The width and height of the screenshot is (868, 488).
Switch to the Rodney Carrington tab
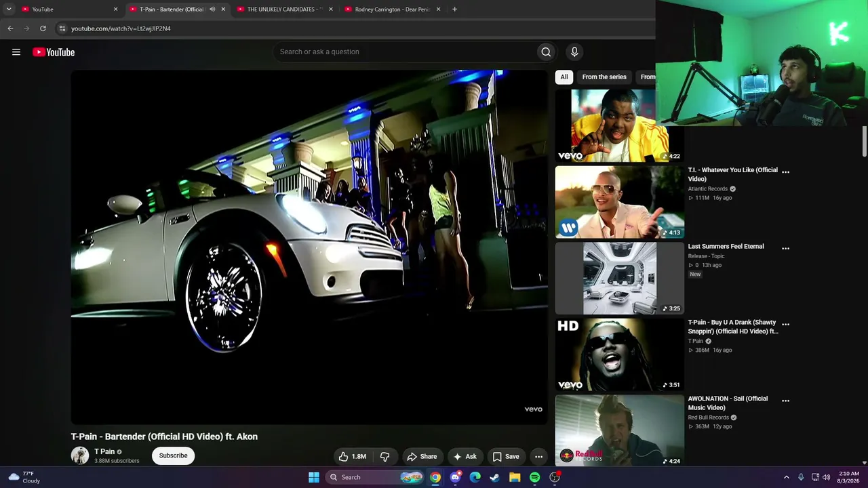(392, 9)
